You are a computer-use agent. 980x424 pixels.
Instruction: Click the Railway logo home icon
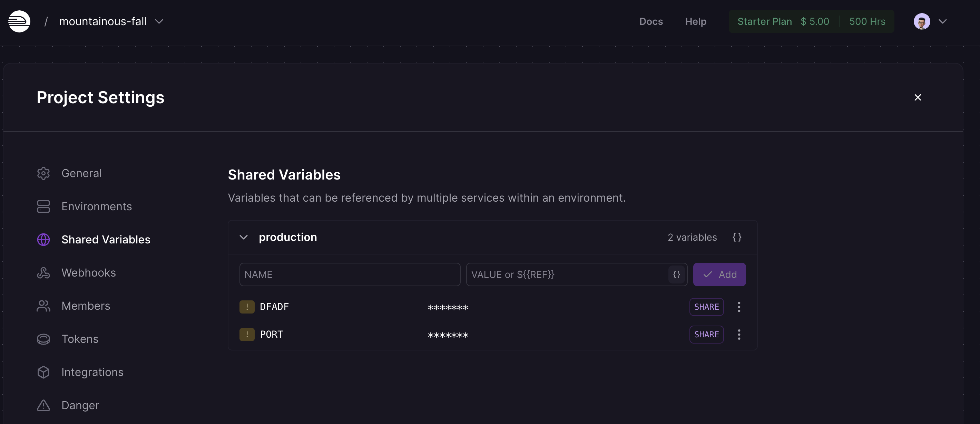click(19, 21)
